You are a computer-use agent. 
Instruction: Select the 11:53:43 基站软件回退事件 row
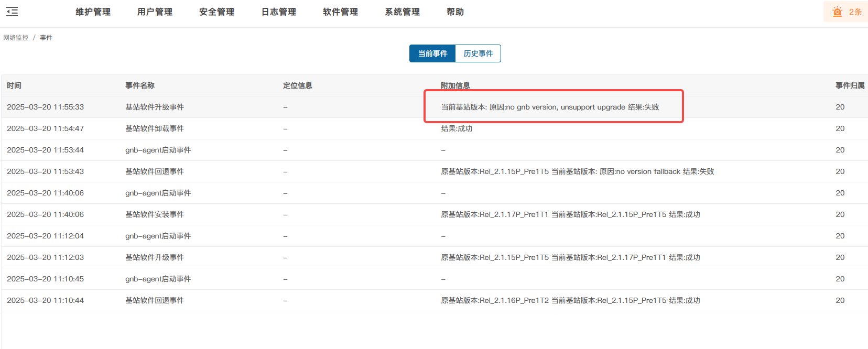point(154,171)
